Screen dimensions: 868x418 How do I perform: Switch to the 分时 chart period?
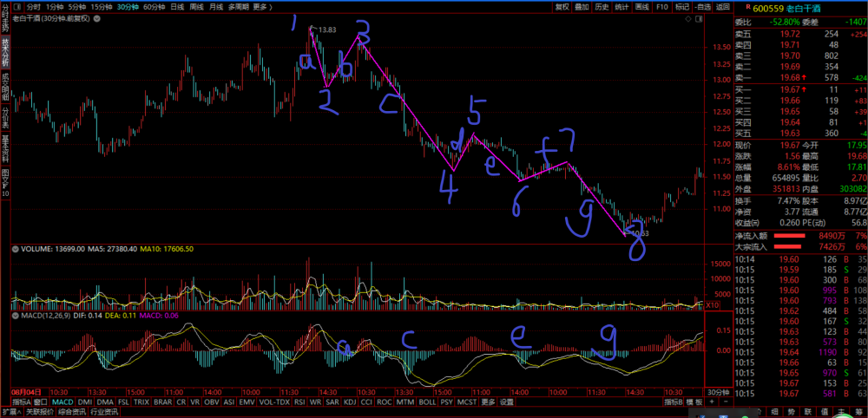tap(33, 7)
